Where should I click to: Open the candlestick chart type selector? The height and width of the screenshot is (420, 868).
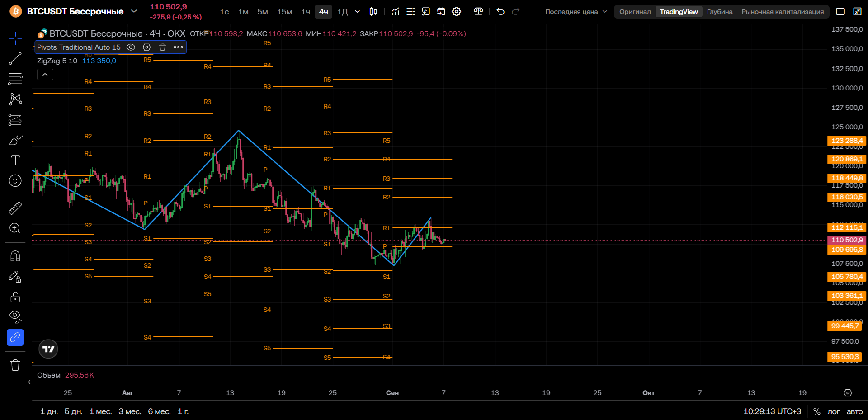[x=373, y=12]
